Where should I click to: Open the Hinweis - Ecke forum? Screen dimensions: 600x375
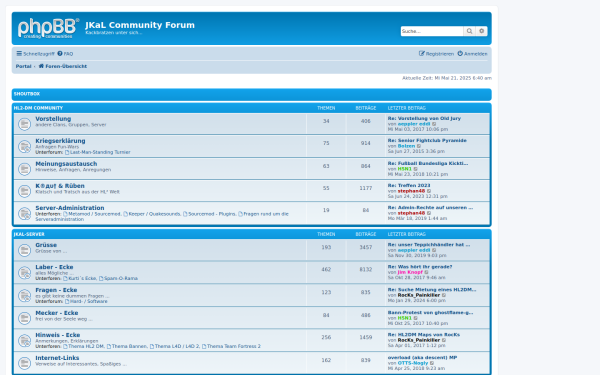coord(58,335)
